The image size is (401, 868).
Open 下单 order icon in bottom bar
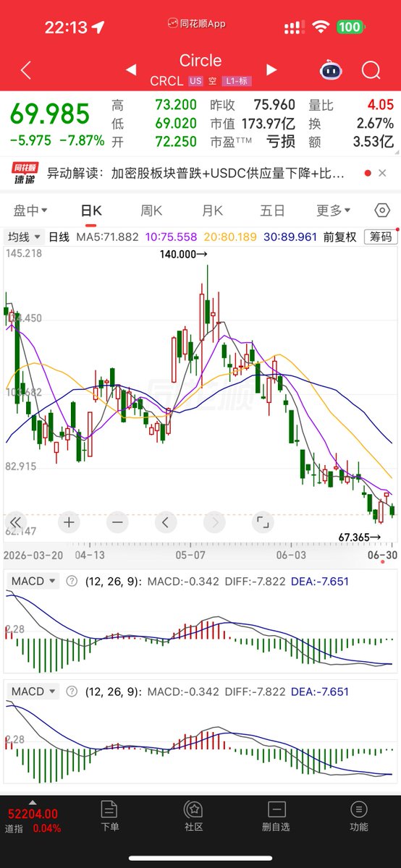[109, 817]
